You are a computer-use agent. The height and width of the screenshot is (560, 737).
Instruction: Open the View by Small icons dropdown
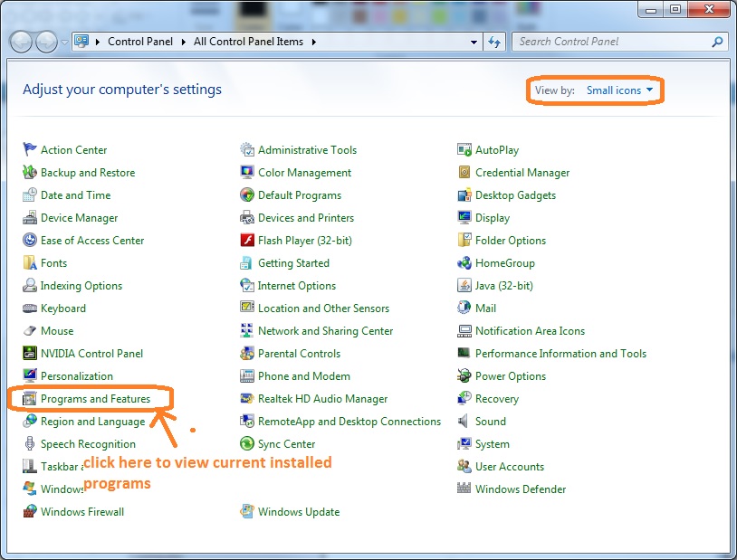tap(619, 90)
